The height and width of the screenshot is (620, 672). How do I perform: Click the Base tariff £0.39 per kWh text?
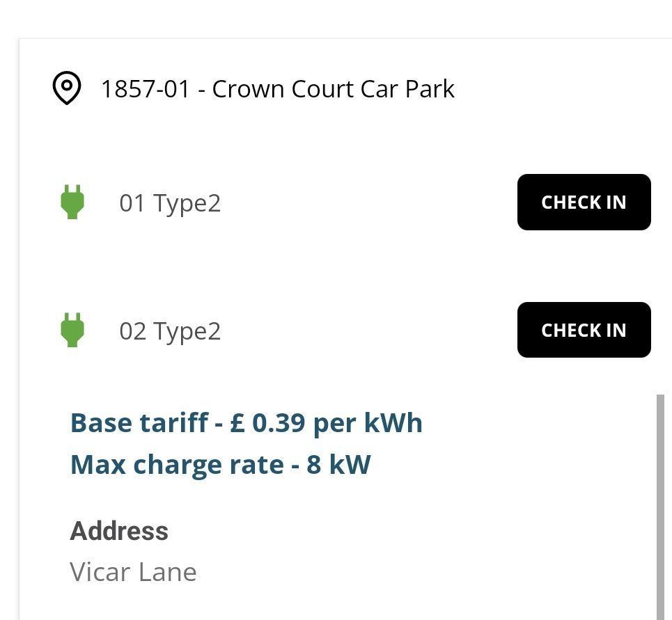click(245, 422)
